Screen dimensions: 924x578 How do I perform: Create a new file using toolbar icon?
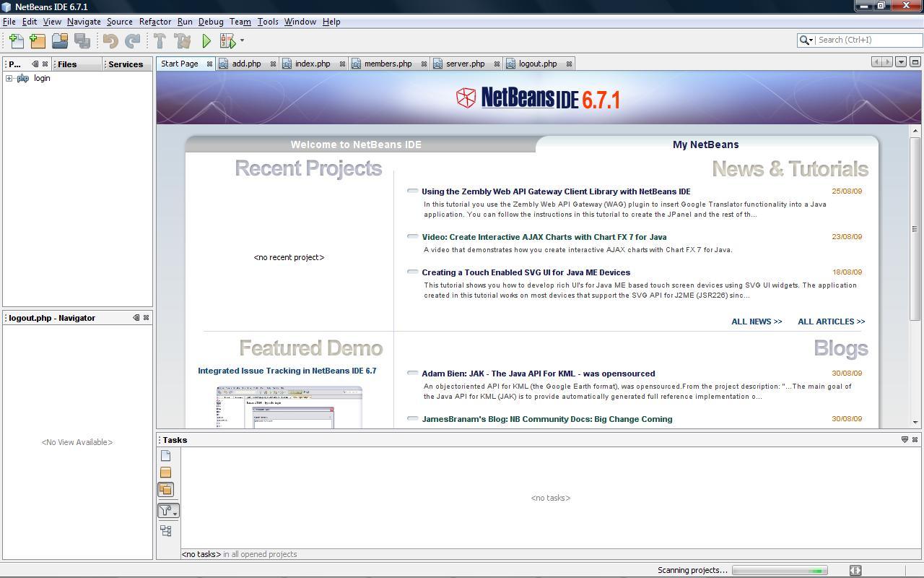click(x=16, y=41)
